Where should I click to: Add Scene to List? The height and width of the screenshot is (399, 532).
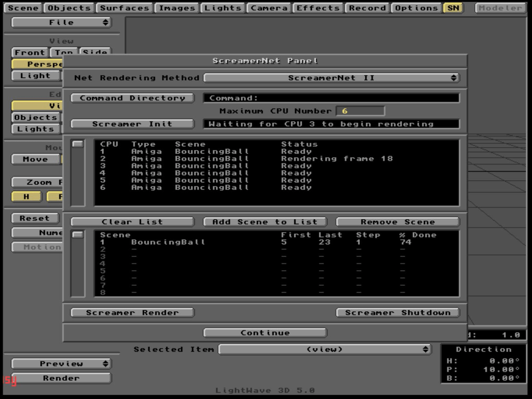(265, 222)
